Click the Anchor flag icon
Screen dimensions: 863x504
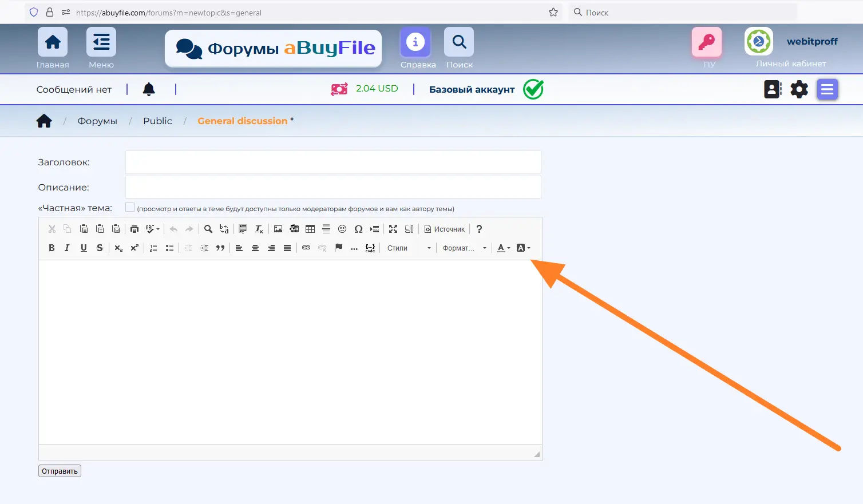[x=338, y=248]
